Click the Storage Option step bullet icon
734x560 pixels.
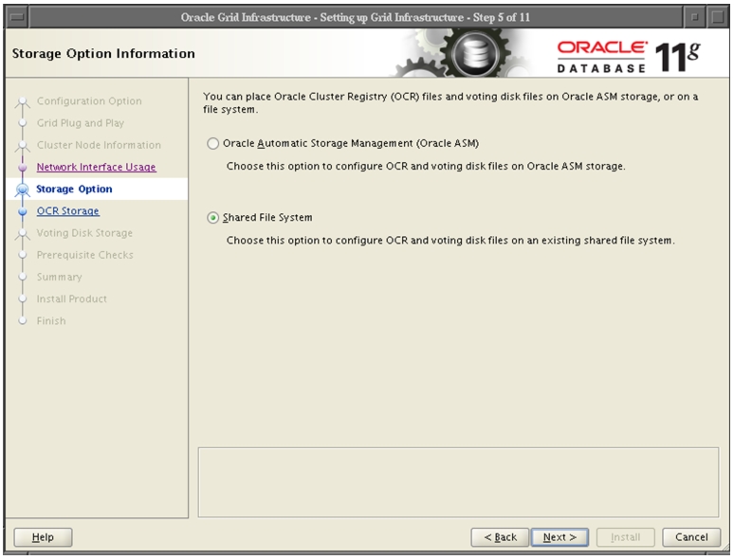coord(23,190)
